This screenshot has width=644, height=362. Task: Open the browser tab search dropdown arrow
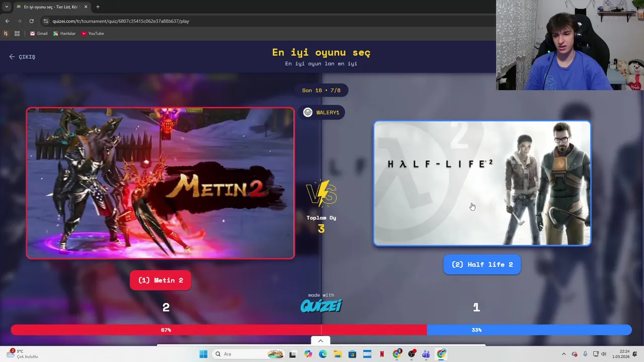[7, 7]
